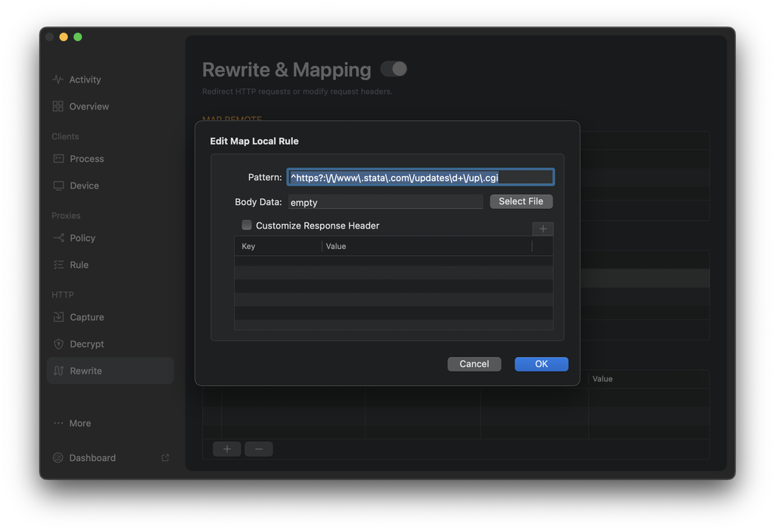Image resolution: width=775 pixels, height=532 pixels.
Task: Select the Device monitor icon
Action: [x=57, y=185]
